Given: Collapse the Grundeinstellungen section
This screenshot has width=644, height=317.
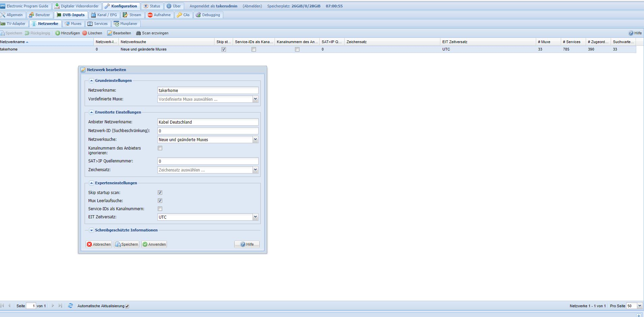Looking at the screenshot, I should pyautogui.click(x=91, y=81).
